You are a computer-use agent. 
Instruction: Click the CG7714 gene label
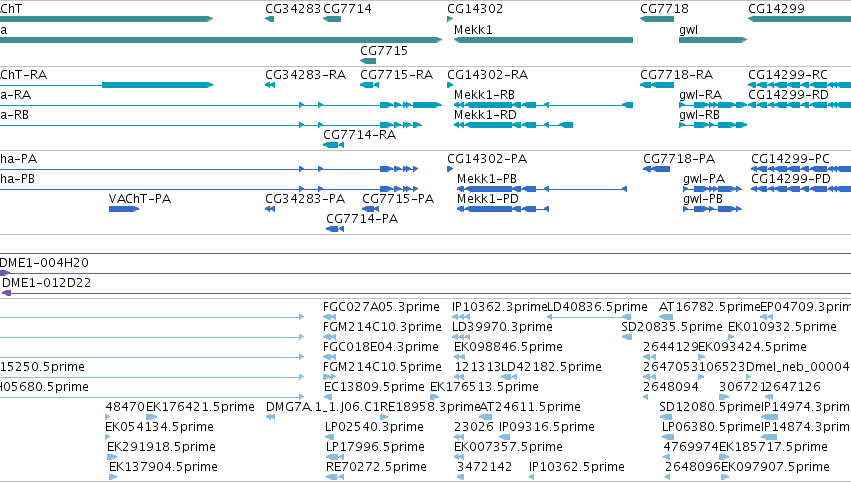tap(347, 9)
